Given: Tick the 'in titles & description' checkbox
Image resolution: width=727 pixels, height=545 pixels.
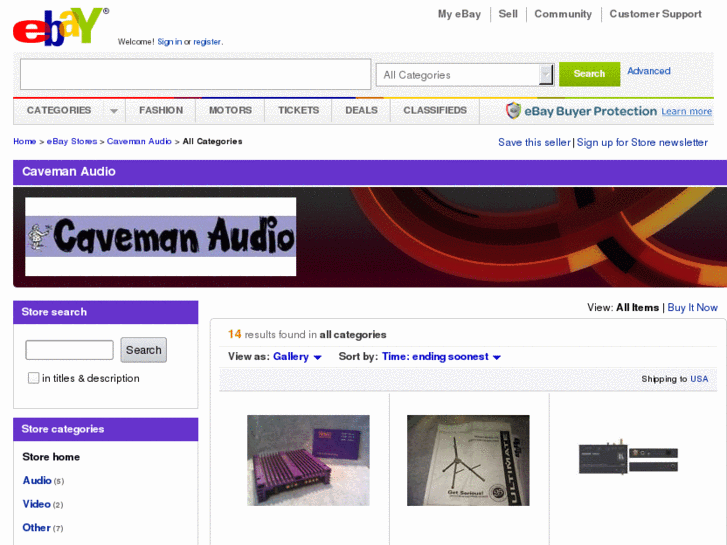Looking at the screenshot, I should click(33, 378).
